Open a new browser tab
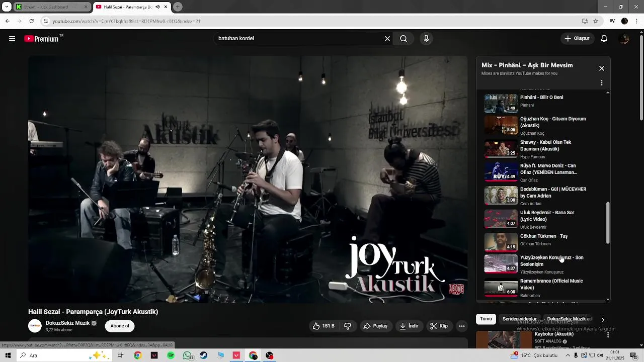 click(x=178, y=7)
